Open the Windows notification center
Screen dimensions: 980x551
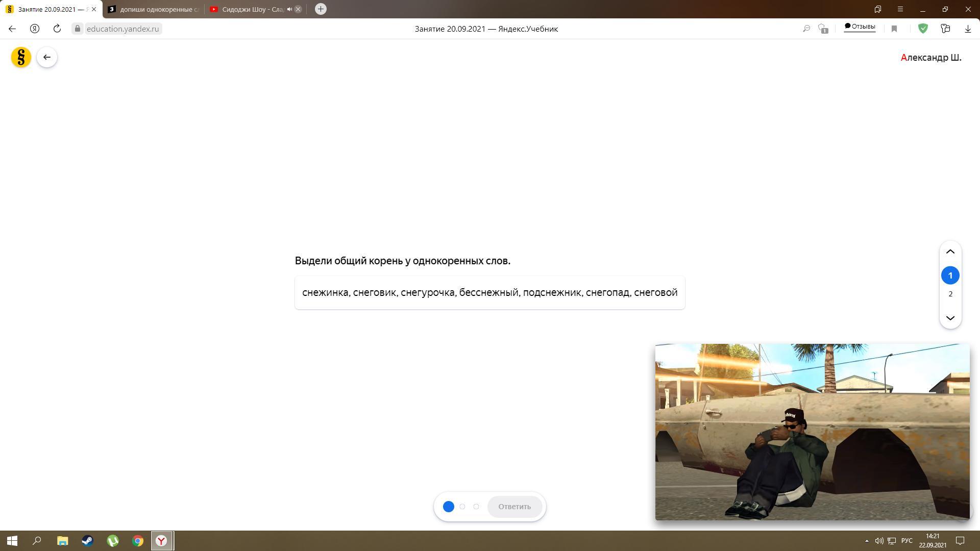tap(960, 541)
